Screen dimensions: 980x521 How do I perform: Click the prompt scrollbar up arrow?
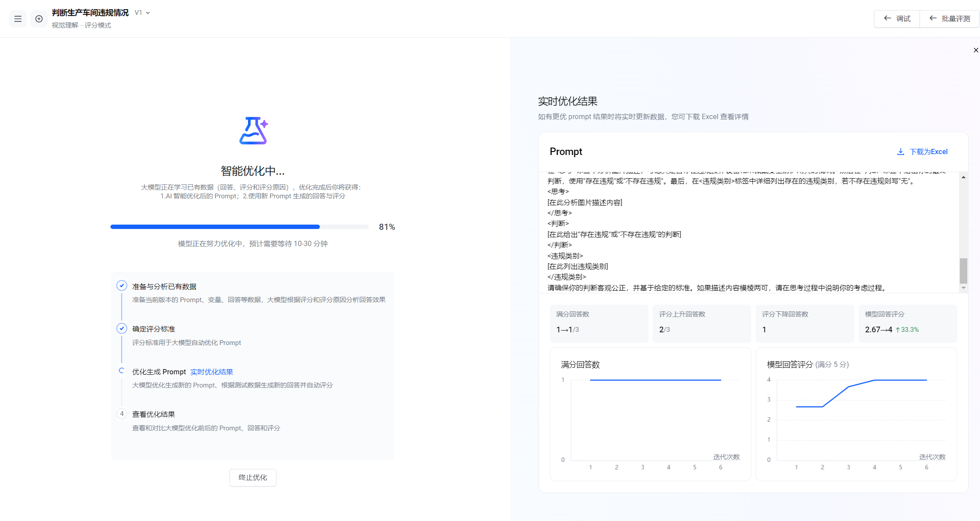click(x=963, y=177)
